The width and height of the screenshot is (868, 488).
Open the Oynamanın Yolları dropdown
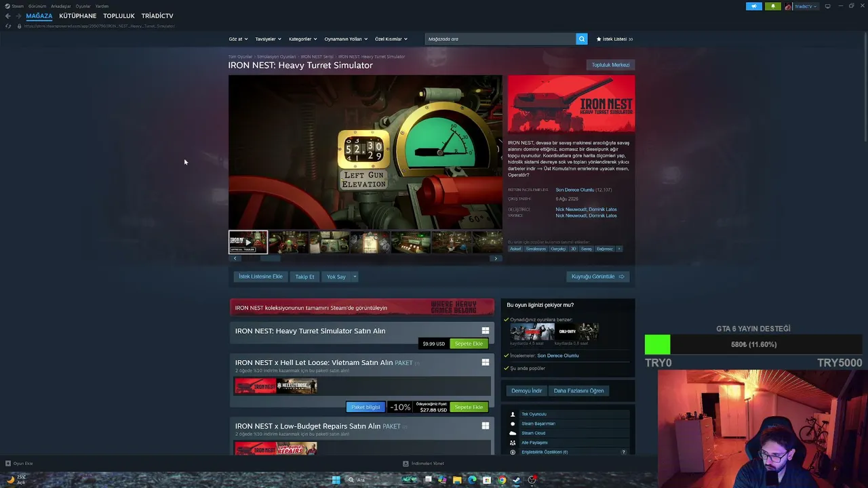[x=345, y=39]
